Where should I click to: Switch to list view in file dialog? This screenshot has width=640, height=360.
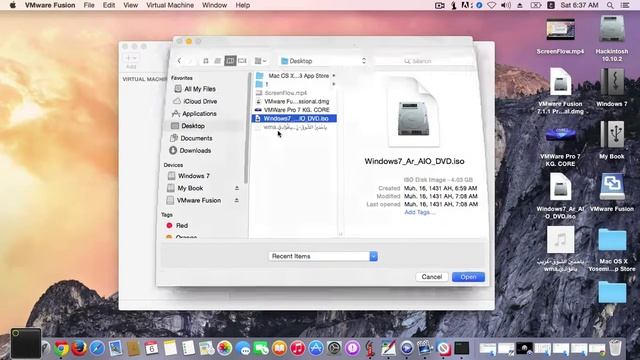(218, 61)
